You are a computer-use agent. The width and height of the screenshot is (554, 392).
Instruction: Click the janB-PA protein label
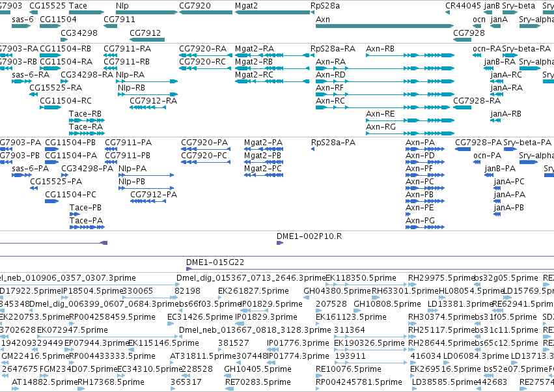click(x=500, y=169)
